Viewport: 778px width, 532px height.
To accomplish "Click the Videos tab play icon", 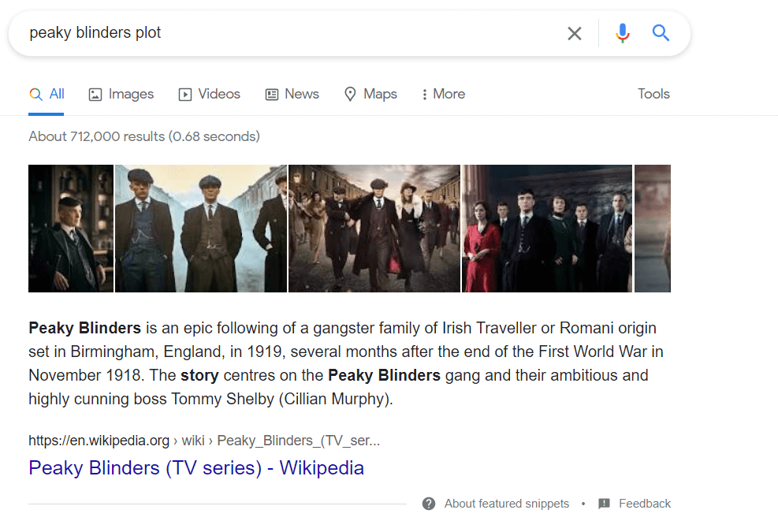I will pos(185,95).
